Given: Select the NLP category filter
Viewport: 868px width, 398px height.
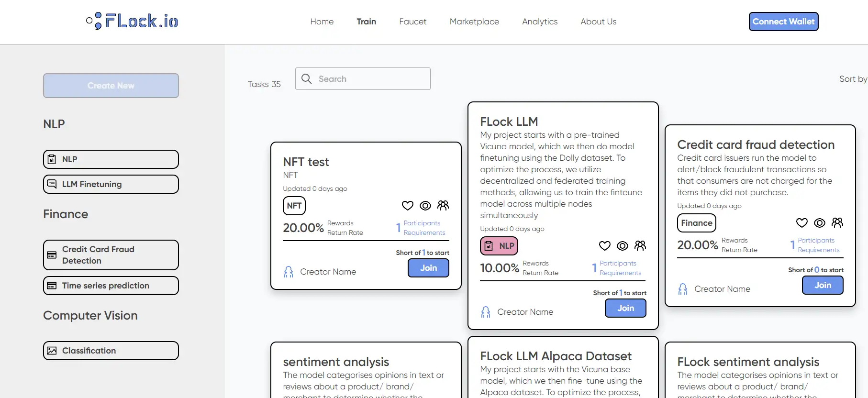Looking at the screenshot, I should tap(111, 159).
